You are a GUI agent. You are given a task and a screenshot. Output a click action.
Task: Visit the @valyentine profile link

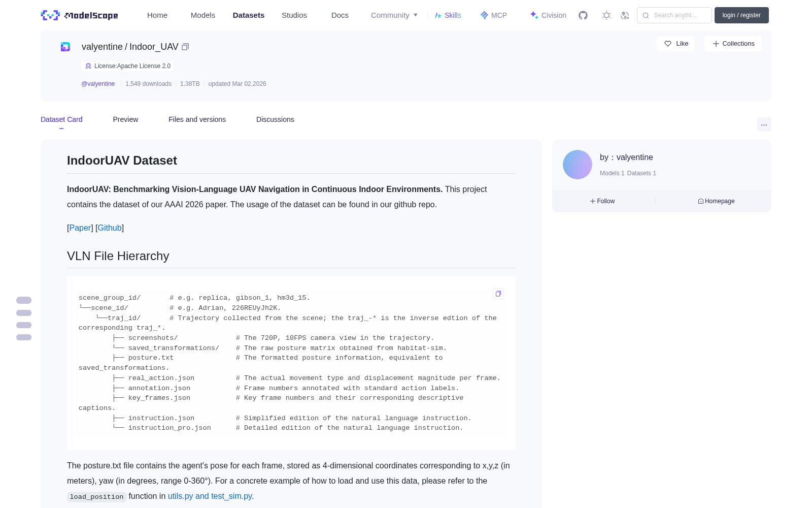coord(98,84)
